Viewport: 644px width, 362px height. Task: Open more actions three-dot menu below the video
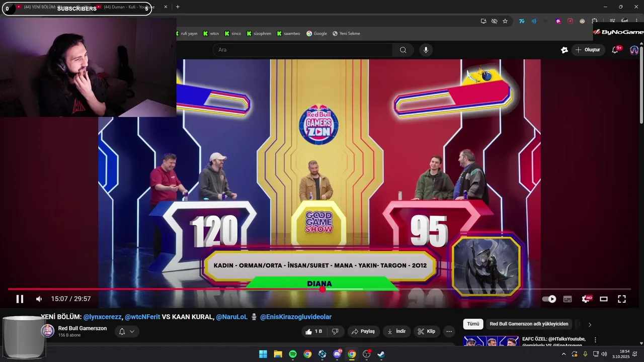click(x=449, y=331)
